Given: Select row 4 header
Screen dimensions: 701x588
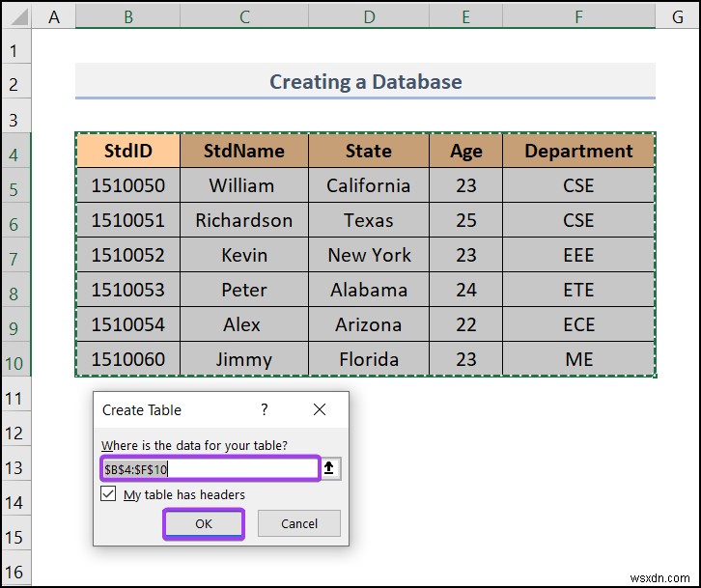Looking at the screenshot, I should tap(16, 151).
